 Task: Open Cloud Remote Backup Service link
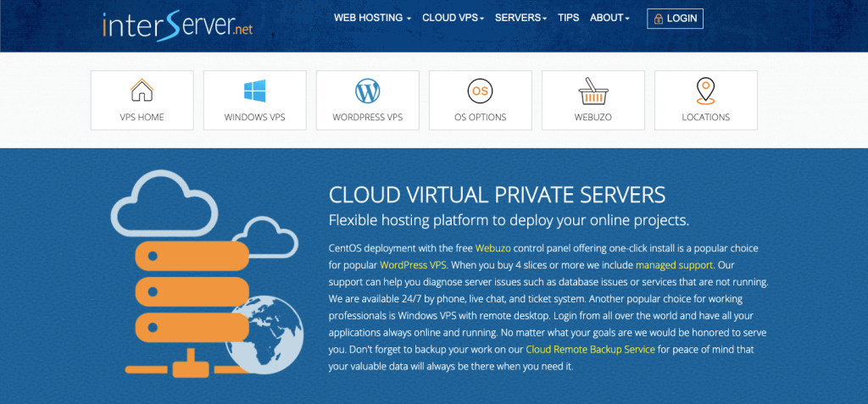591,350
